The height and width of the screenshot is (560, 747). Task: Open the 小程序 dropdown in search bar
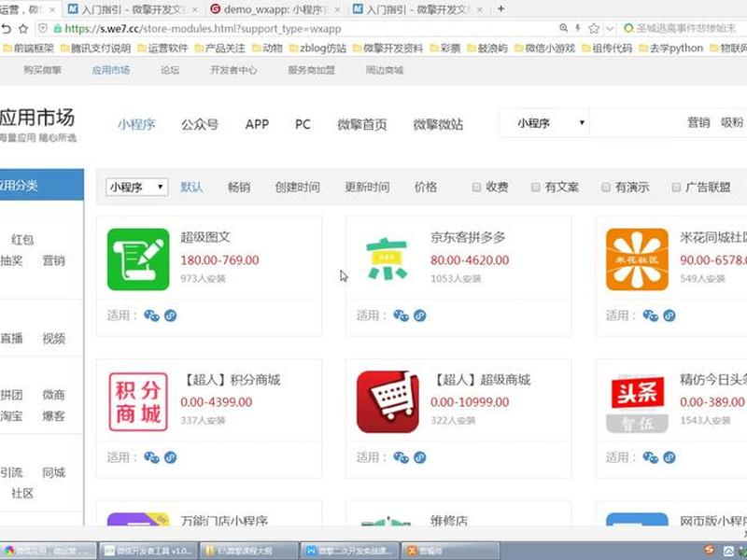click(544, 123)
